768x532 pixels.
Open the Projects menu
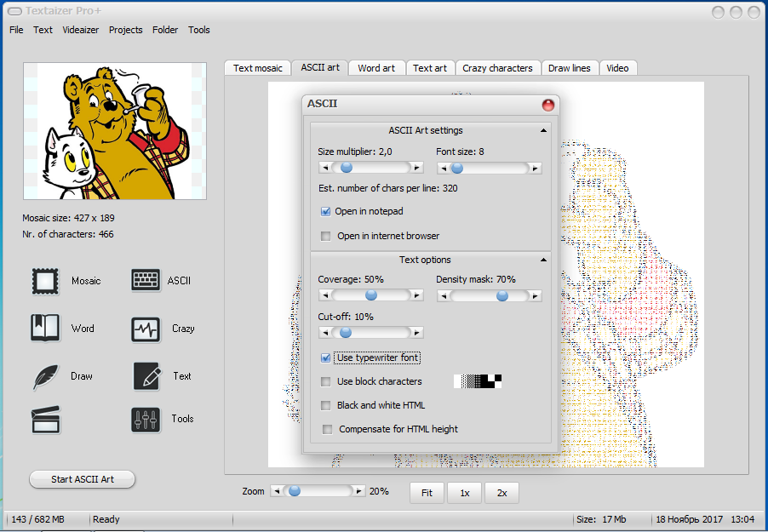(x=125, y=30)
